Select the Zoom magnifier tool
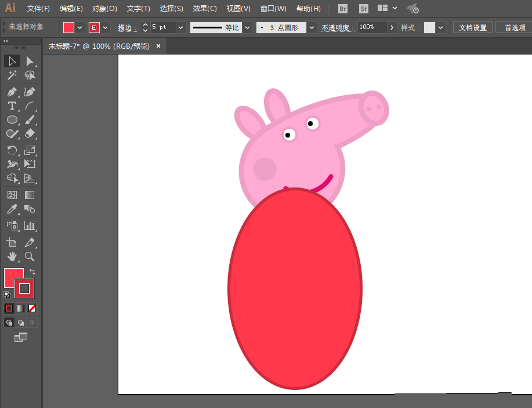Image resolution: width=532 pixels, height=408 pixels. (x=30, y=257)
